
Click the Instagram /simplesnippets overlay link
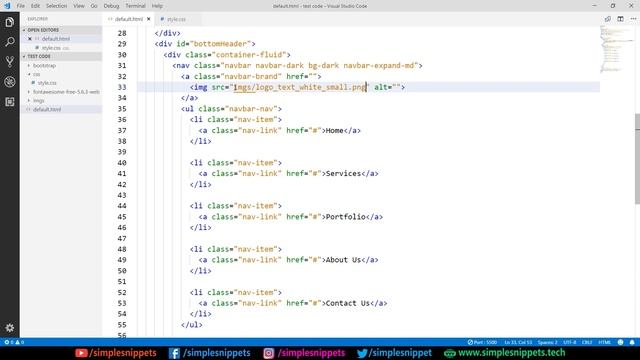[304, 353]
